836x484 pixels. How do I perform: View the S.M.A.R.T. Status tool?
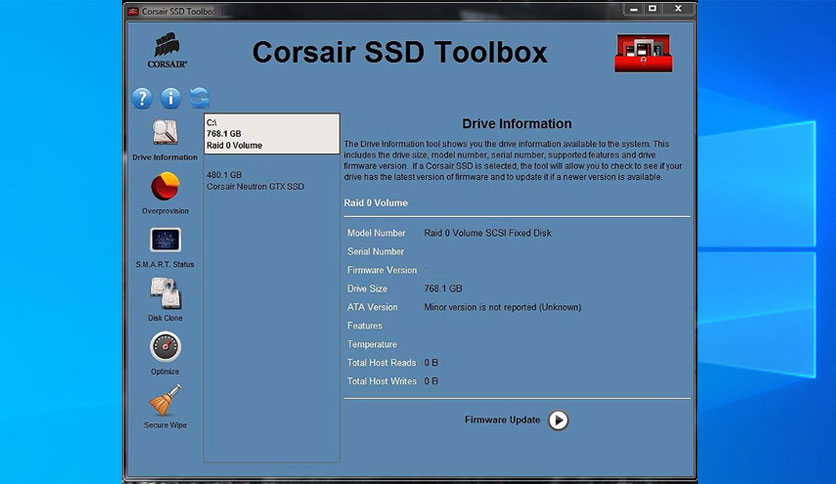coord(165,247)
